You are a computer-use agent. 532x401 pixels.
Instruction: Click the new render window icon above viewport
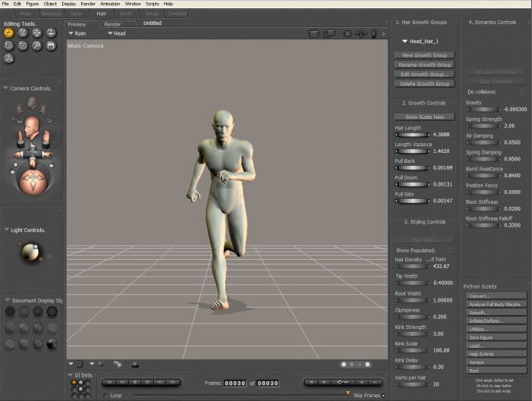pos(330,33)
